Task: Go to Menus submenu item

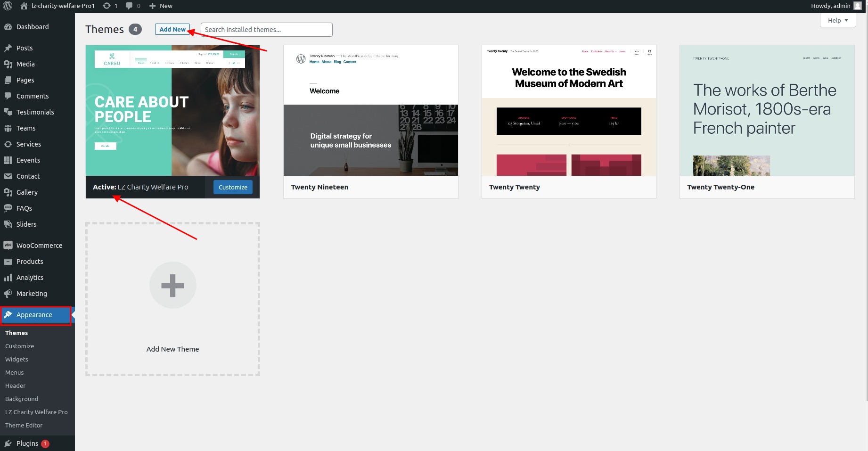Action: (x=14, y=372)
